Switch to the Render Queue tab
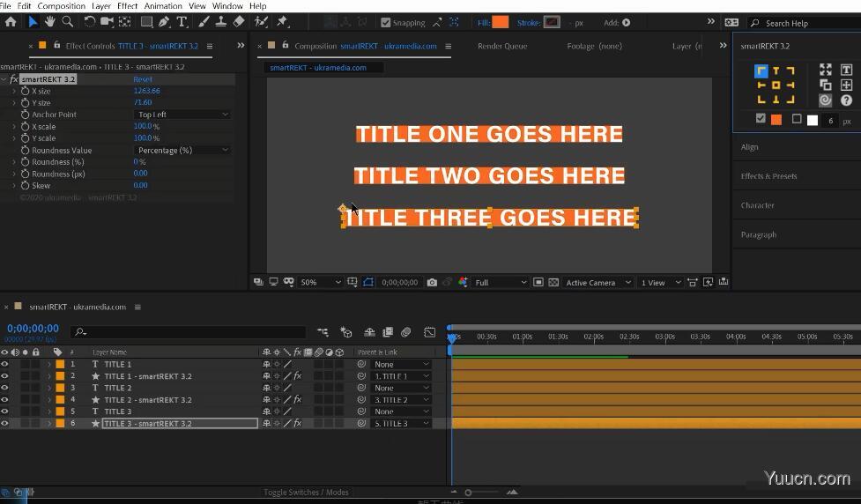Image resolution: width=861 pixels, height=504 pixels. tap(502, 46)
